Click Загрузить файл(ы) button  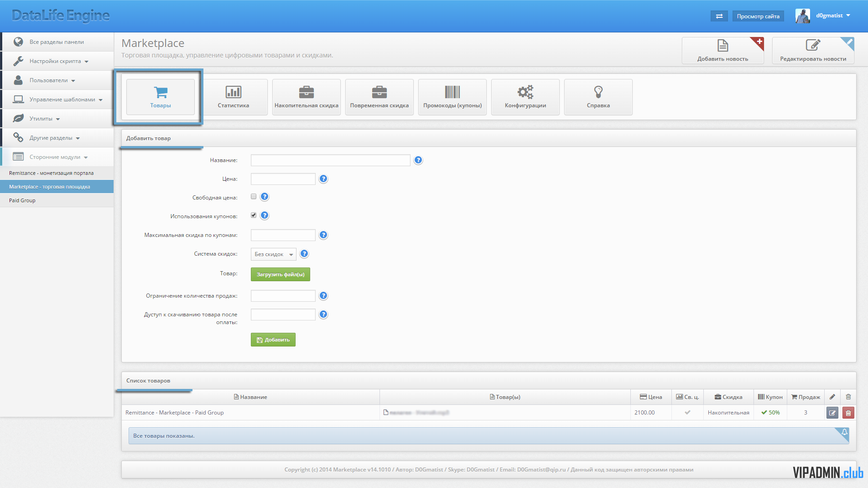tap(281, 274)
